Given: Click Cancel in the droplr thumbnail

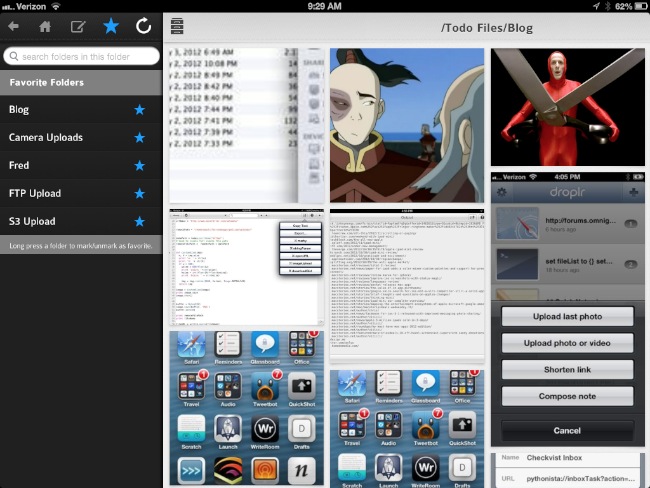Looking at the screenshot, I should (567, 430).
